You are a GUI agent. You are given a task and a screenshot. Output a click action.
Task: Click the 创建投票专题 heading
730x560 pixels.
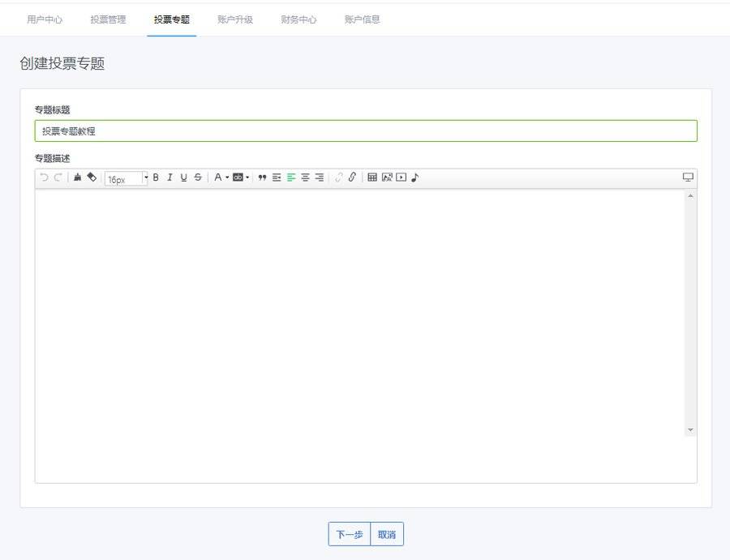(x=62, y=63)
